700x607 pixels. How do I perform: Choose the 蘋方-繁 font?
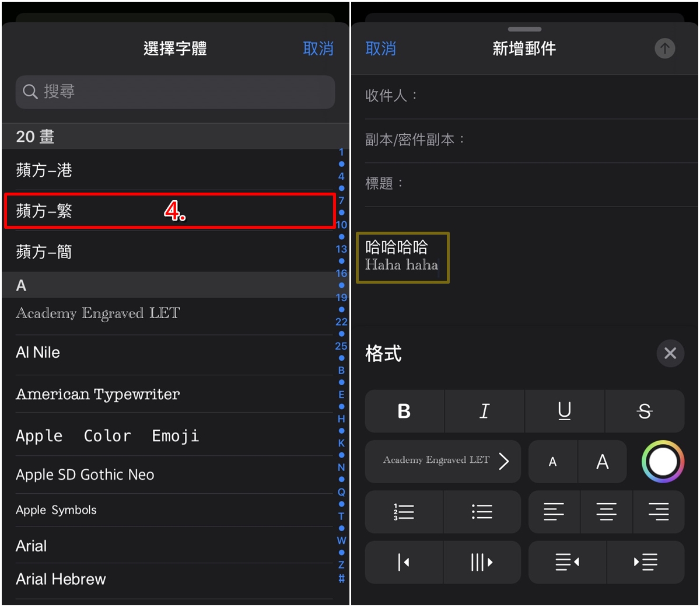[x=170, y=211]
